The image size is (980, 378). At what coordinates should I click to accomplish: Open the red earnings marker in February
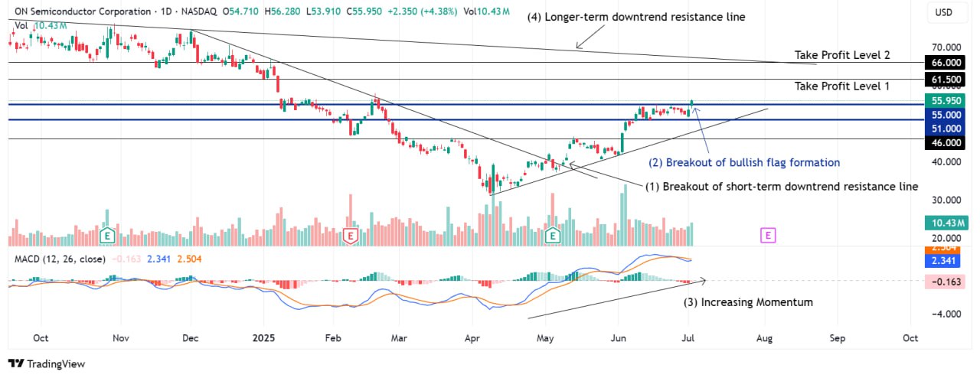[351, 235]
